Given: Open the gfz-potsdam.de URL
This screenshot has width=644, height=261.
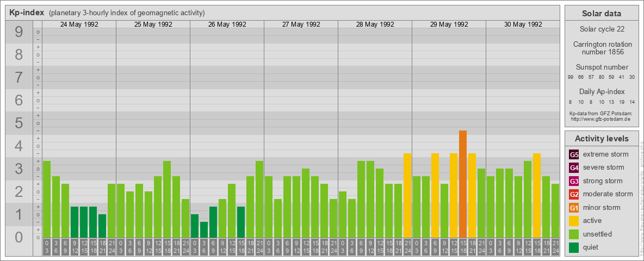Looking at the screenshot, I should [601, 119].
